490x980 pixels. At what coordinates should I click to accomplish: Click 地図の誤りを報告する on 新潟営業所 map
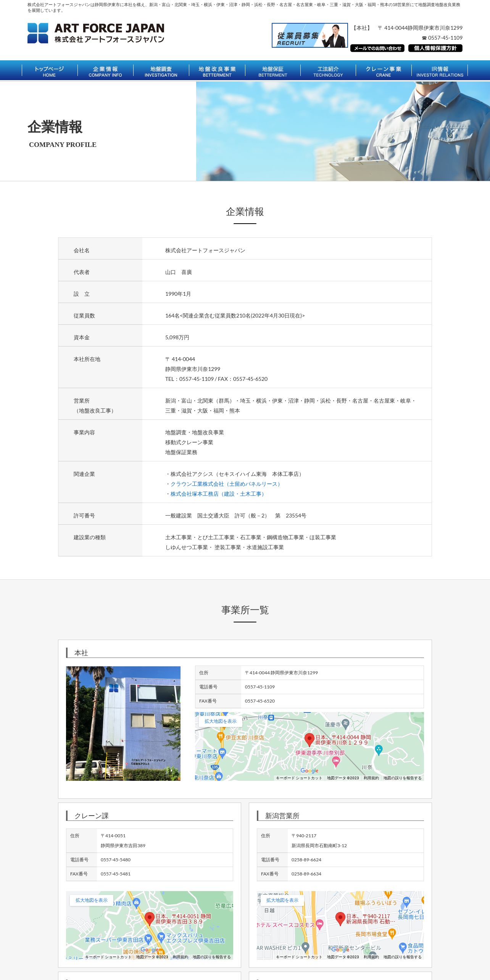(x=402, y=957)
